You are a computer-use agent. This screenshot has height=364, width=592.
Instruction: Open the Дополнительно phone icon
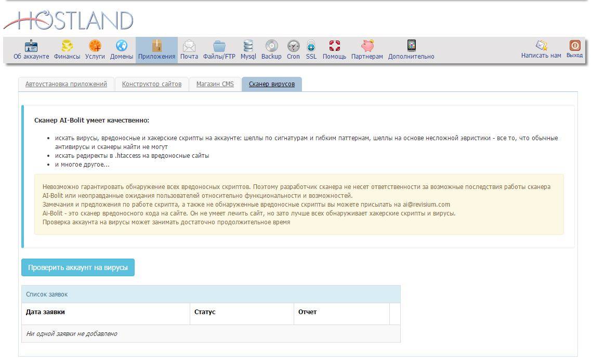411,46
